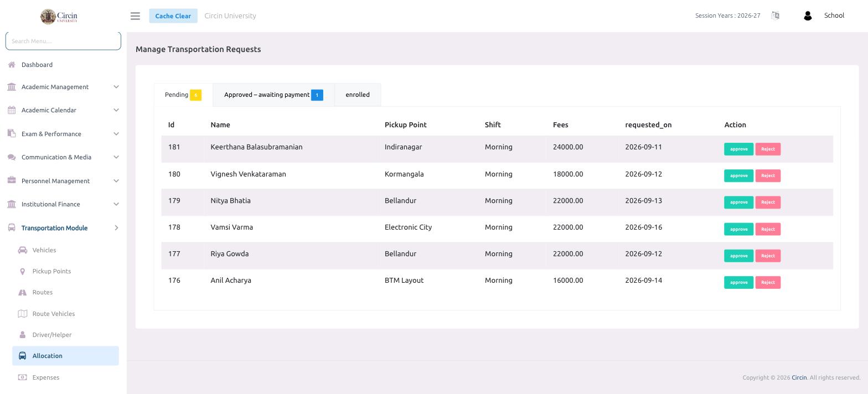Click the Circin footer link
Screen dimensions: 868x394
point(799,377)
